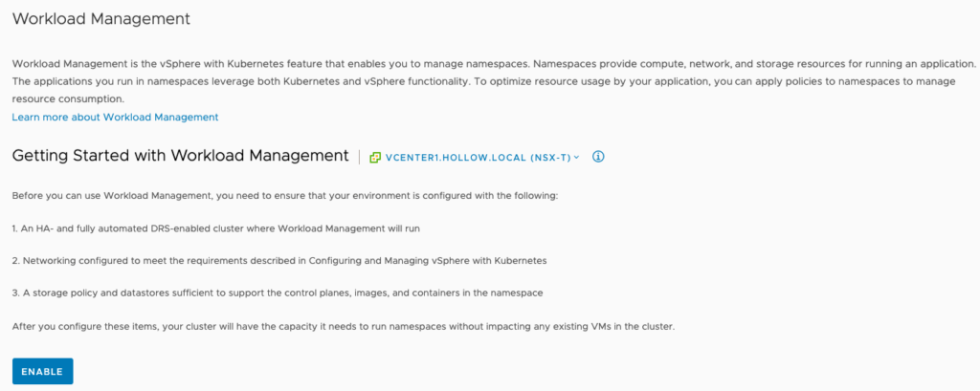This screenshot has width=980, height=391.
Task: Click the line starting 'The applications you run'
Action: click(x=483, y=81)
